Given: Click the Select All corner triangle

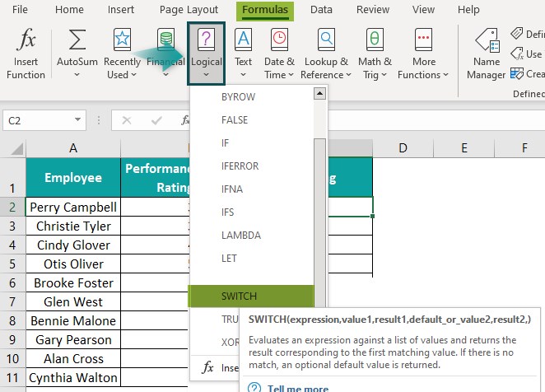Looking at the screenshot, I should click(x=16, y=148).
